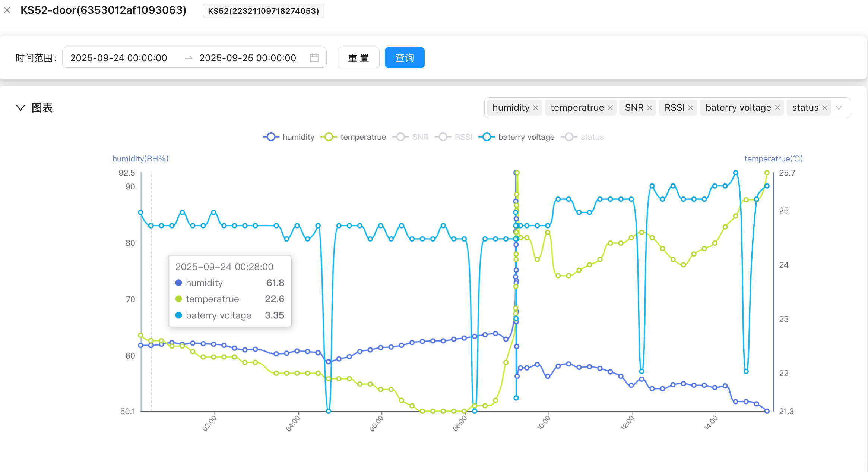Remove the temperatrue tag from selector
This screenshot has height=472, width=868.
610,108
